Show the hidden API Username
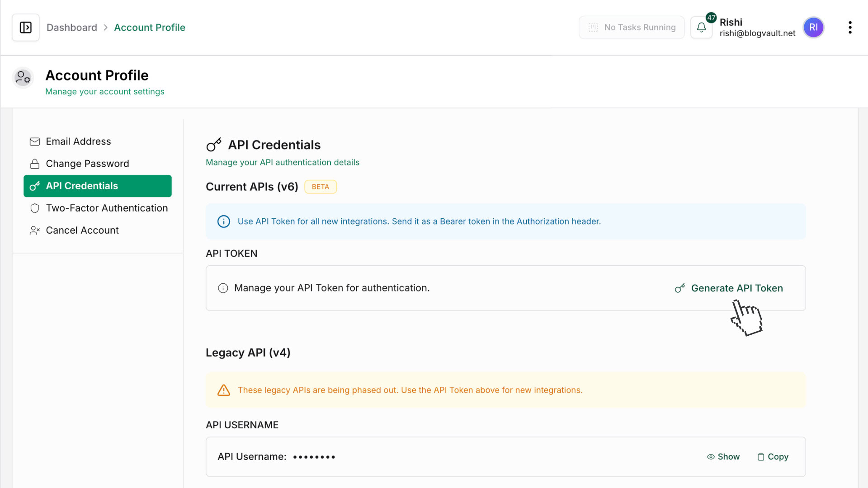 723,457
